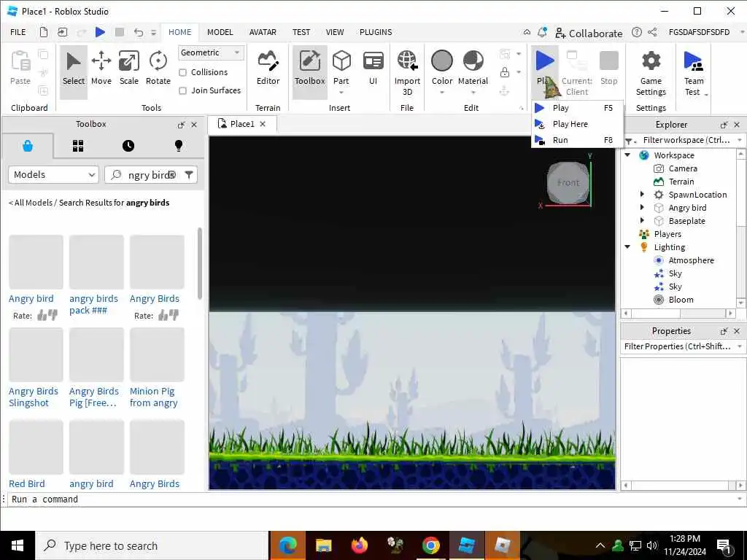This screenshot has width=747, height=560.
Task: Open the Minion Pig from angry model
Action: [x=153, y=397]
